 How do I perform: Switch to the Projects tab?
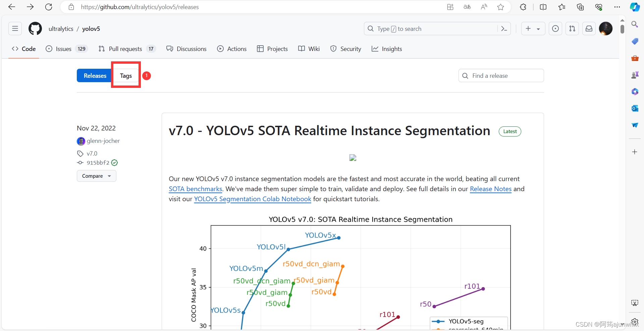click(x=272, y=49)
